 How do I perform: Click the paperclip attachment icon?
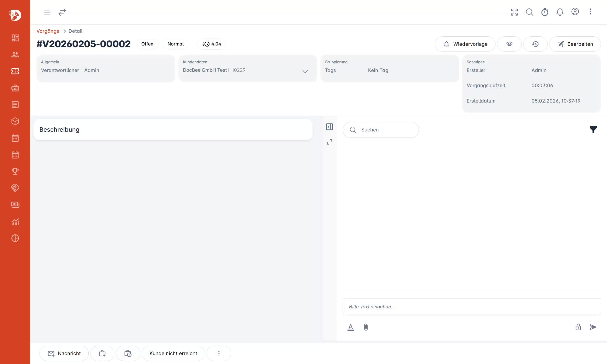(366, 327)
